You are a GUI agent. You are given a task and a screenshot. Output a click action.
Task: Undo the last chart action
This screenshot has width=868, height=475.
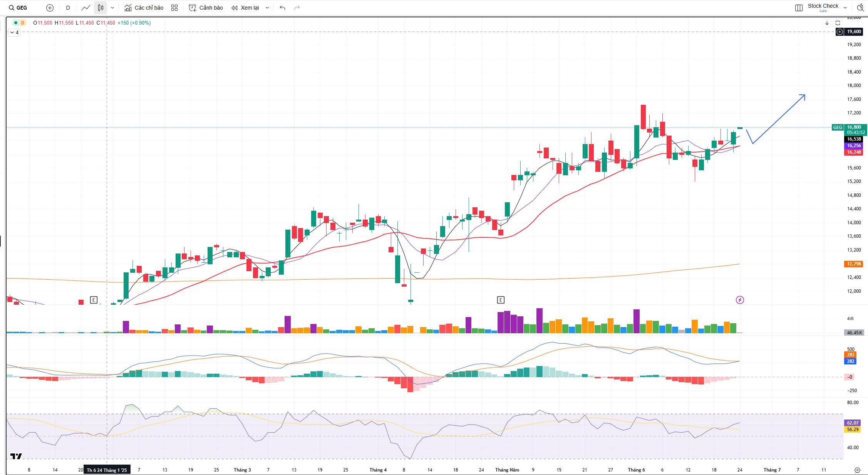point(283,8)
